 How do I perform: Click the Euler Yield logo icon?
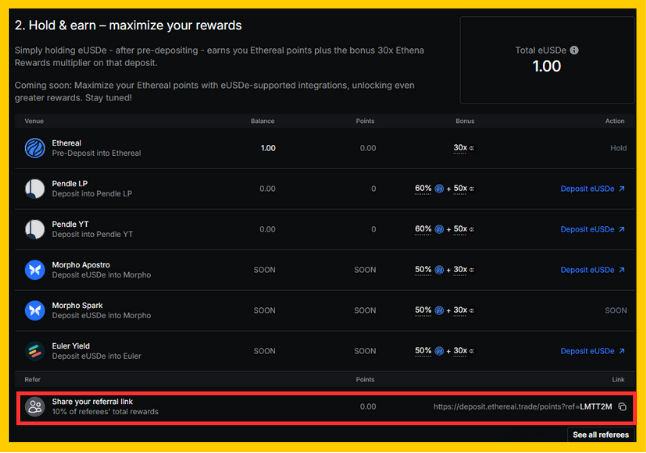tap(35, 351)
